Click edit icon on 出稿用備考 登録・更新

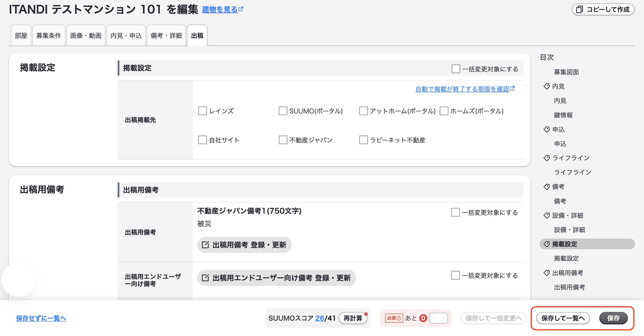point(205,245)
